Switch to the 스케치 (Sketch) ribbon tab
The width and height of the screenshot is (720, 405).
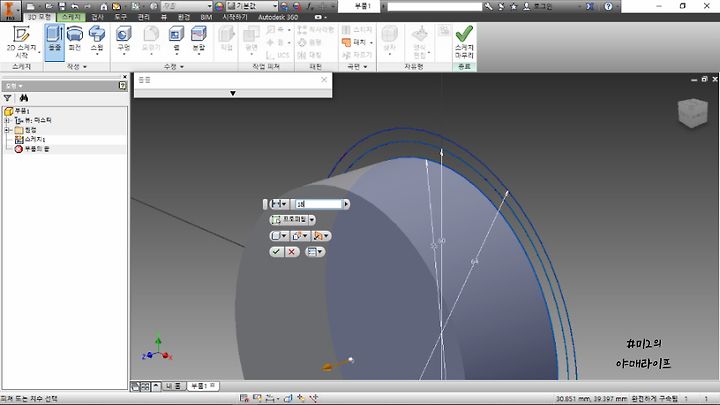(x=71, y=17)
